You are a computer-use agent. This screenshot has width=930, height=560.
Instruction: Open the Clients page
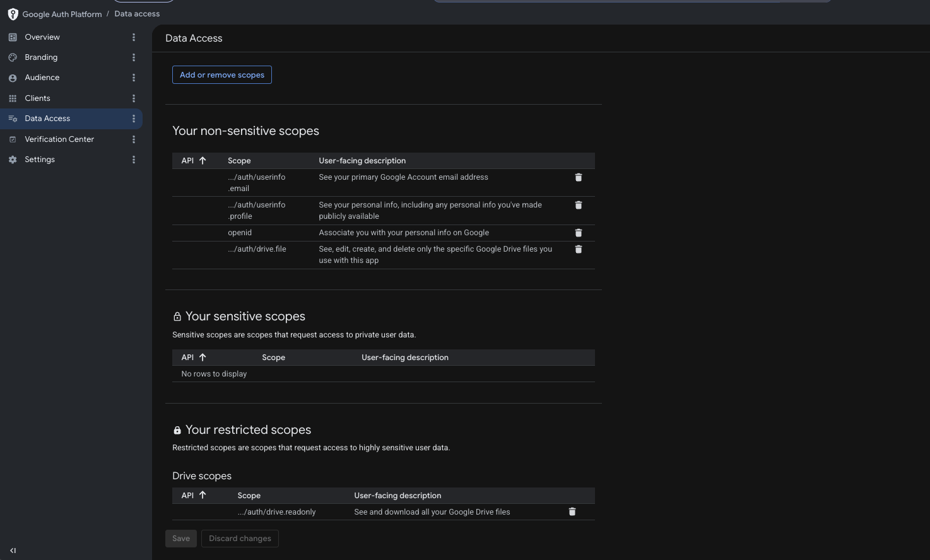(x=37, y=98)
